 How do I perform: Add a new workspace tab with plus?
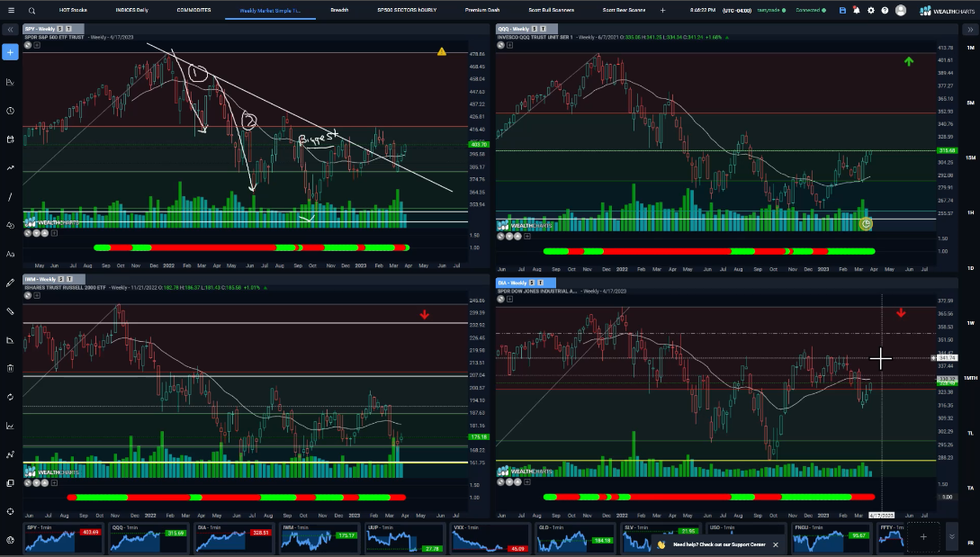(662, 10)
